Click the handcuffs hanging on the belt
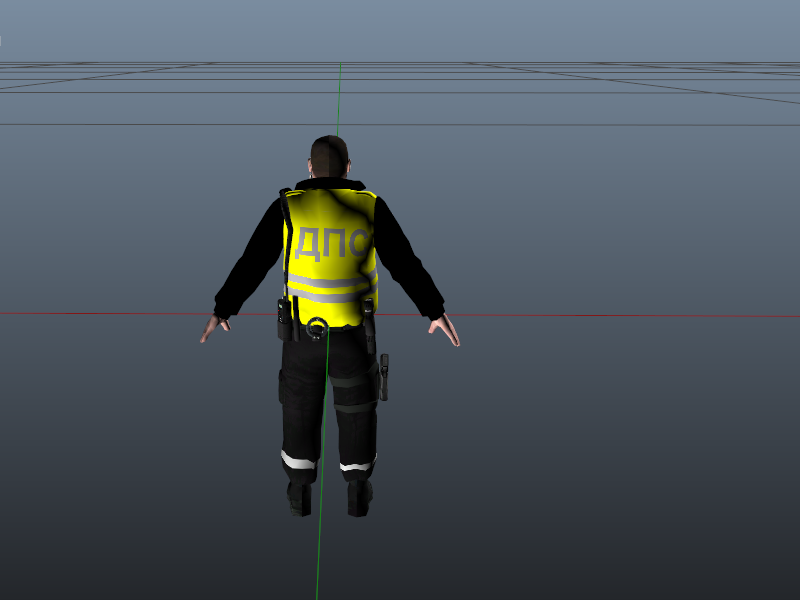Image resolution: width=800 pixels, height=600 pixels. [318, 326]
